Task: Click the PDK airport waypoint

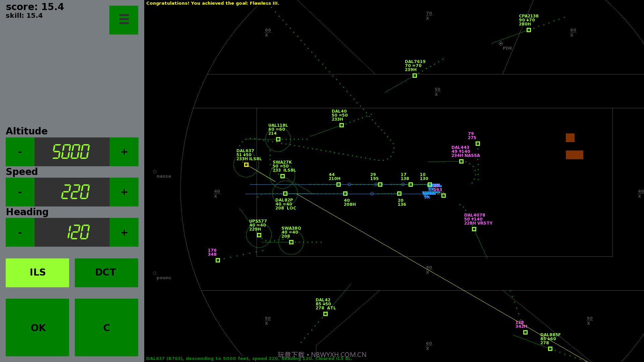Action: 501,44
